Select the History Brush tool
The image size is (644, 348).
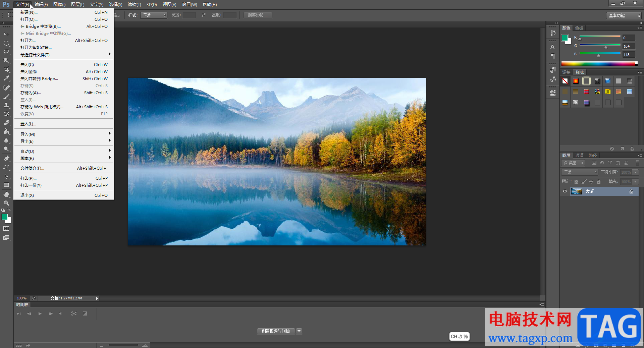(6, 114)
